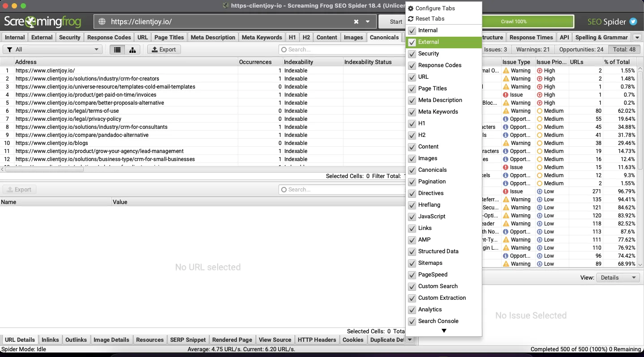Expand top tabs overflow arrow
The height and width of the screenshot is (357, 644).
point(638,38)
